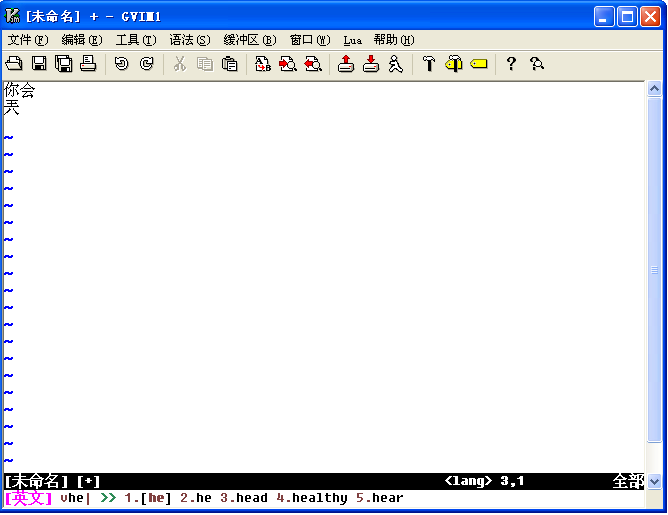Expand the 语法(S) syntax menu
The height and width of the screenshot is (515, 668).
tap(189, 40)
